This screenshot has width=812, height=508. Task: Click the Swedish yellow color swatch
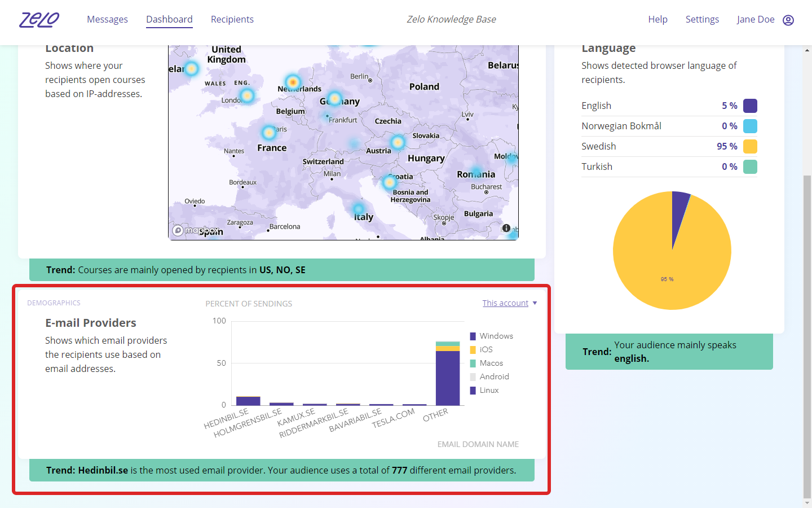pos(750,146)
